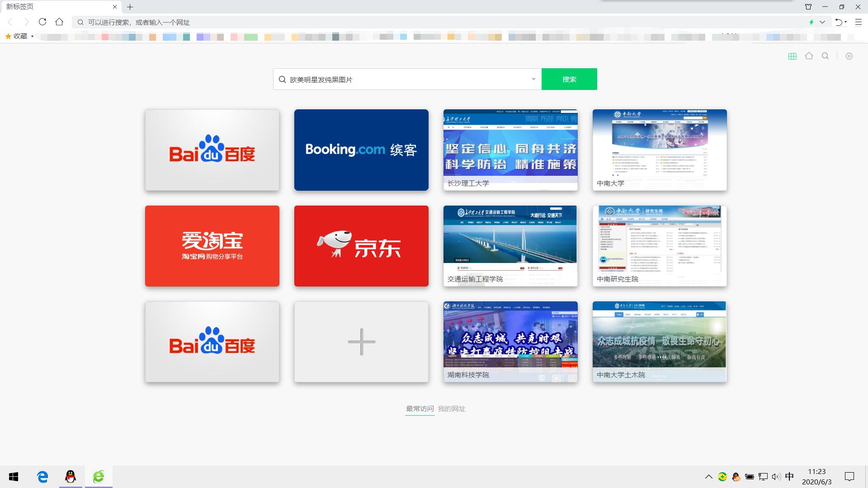Viewport: 868px width, 488px height.
Task: Open the browser hamburger menu
Action: pyautogui.click(x=859, y=22)
